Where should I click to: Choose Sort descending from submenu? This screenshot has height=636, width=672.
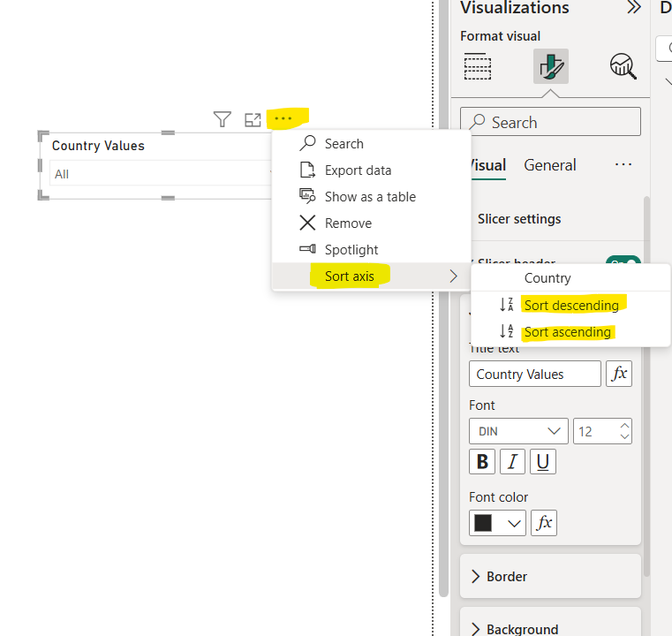point(570,305)
